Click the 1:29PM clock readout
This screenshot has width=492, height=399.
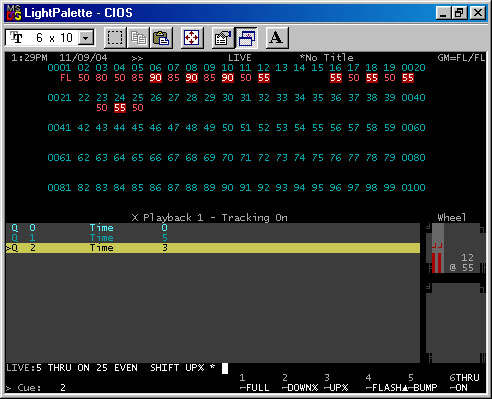(29, 58)
